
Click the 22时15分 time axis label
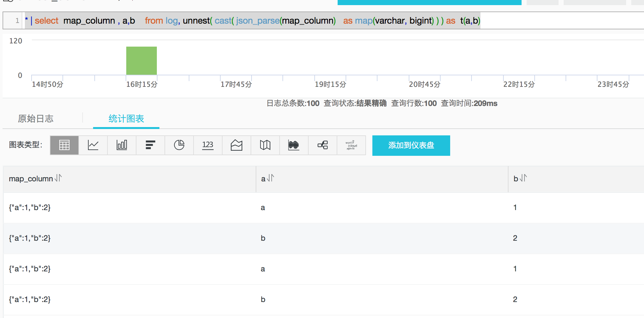click(519, 84)
